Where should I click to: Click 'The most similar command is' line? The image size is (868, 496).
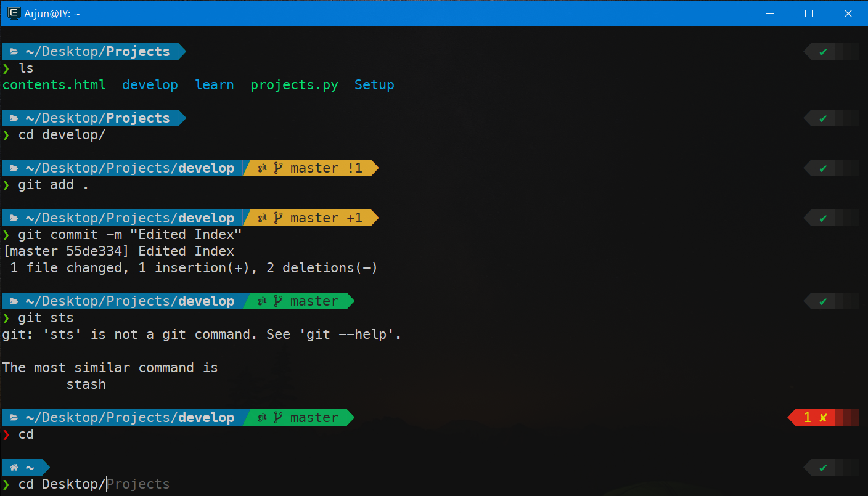(110, 368)
